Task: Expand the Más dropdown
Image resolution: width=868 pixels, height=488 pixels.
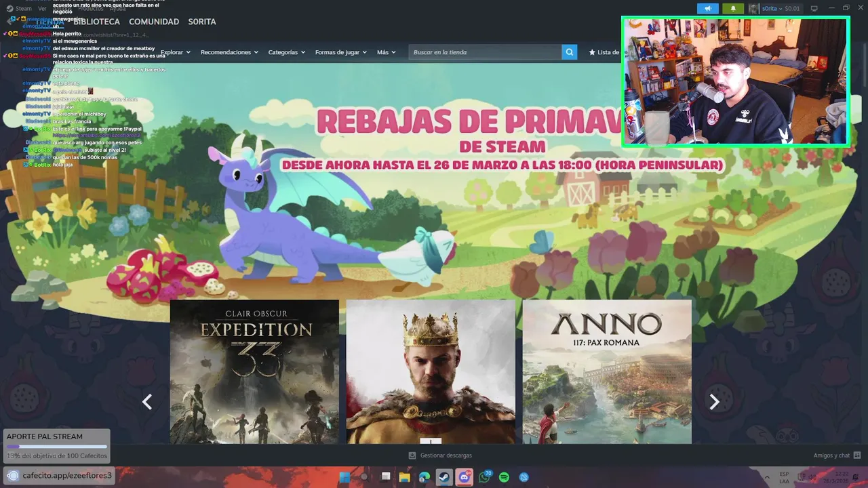Action: (387, 52)
